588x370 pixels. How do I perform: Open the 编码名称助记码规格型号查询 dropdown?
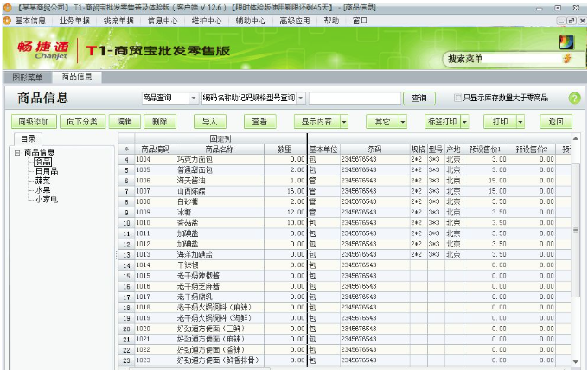tap(301, 98)
